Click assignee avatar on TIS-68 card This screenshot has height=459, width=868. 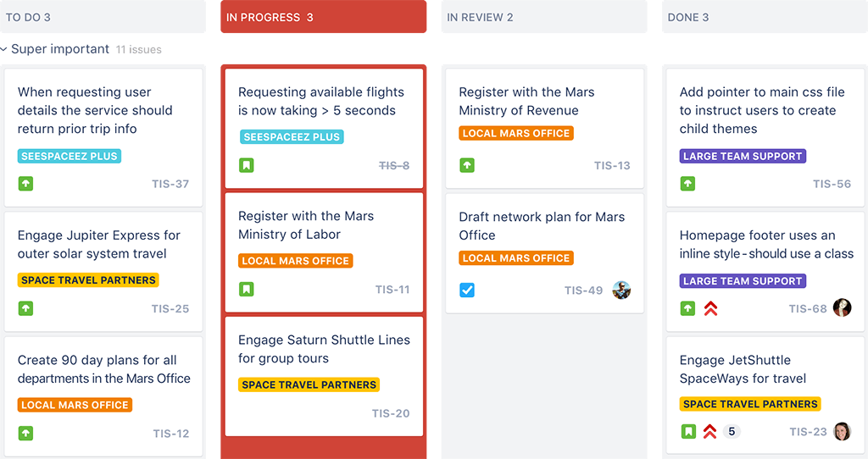tap(842, 308)
